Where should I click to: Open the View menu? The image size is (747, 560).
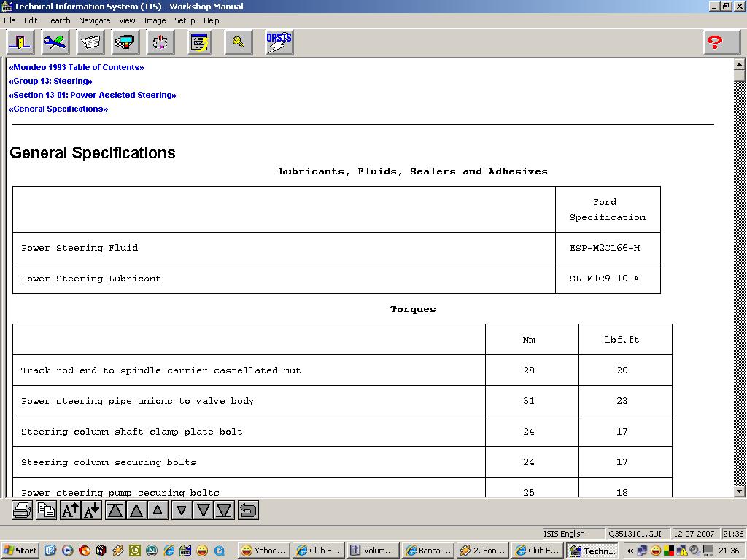click(x=127, y=20)
